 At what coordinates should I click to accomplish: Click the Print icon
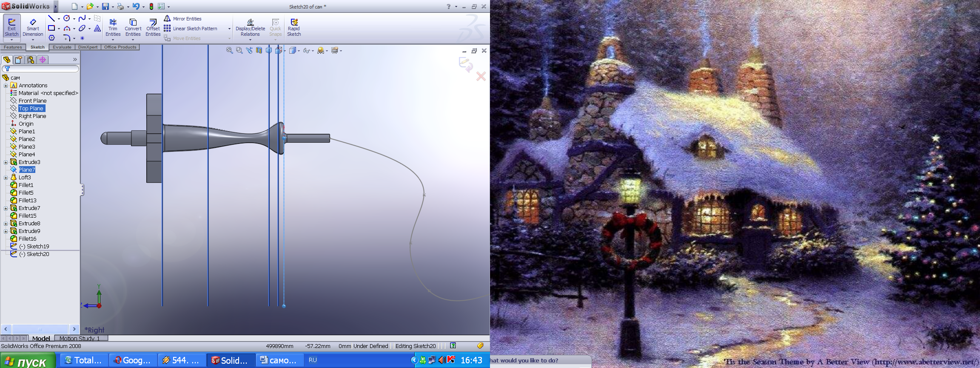pos(120,6)
